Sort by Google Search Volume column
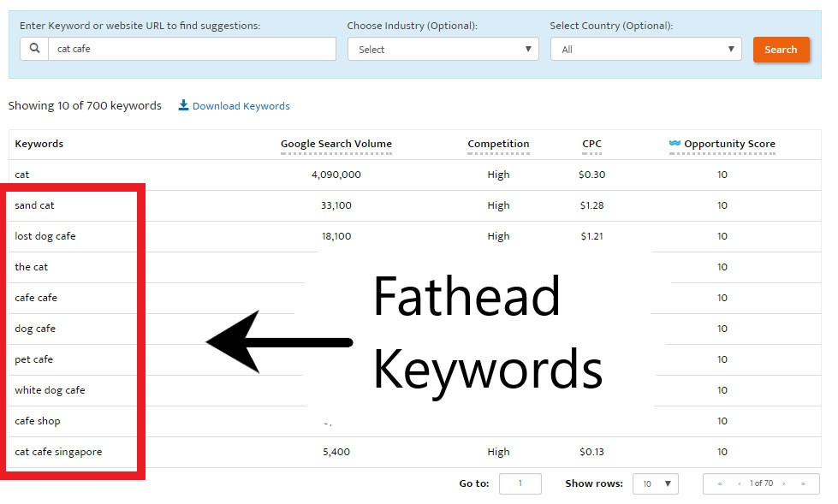 click(x=336, y=144)
